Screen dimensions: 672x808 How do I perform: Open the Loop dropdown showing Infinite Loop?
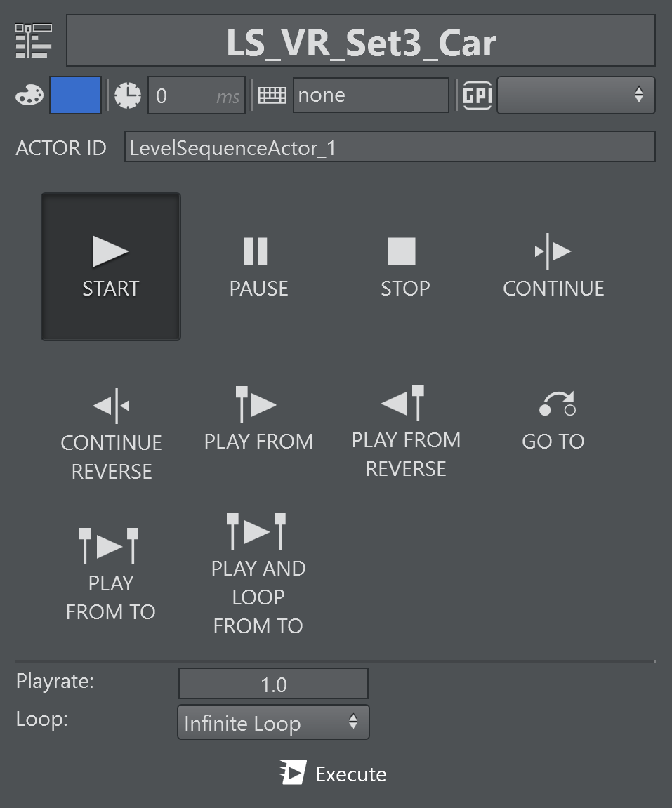(273, 723)
